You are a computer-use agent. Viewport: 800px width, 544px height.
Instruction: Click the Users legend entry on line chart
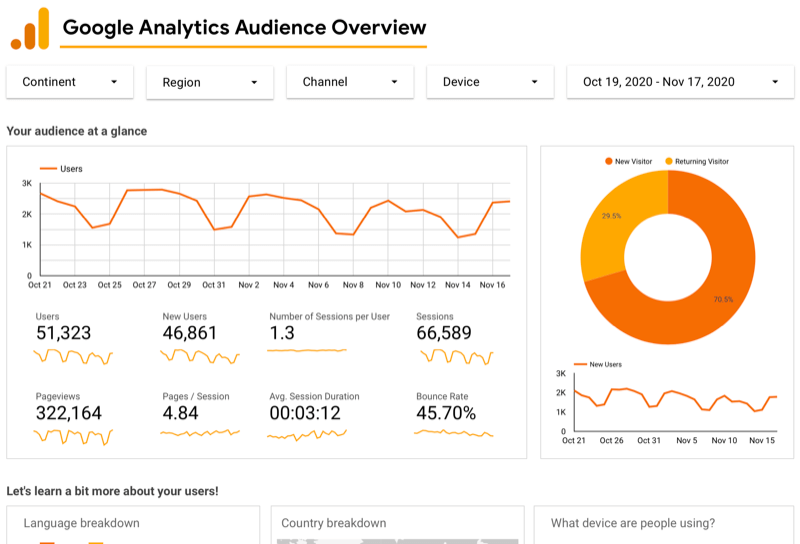pyautogui.click(x=61, y=169)
